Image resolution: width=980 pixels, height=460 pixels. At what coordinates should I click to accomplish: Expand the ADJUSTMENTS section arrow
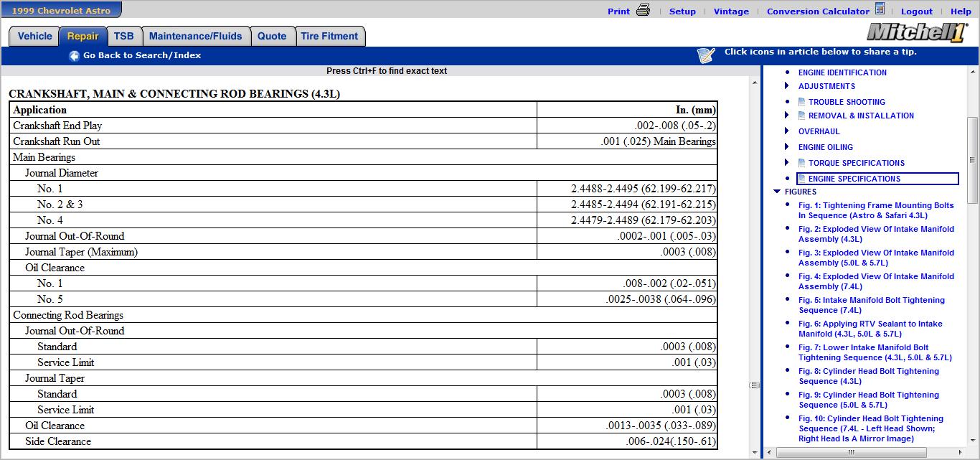tap(787, 86)
